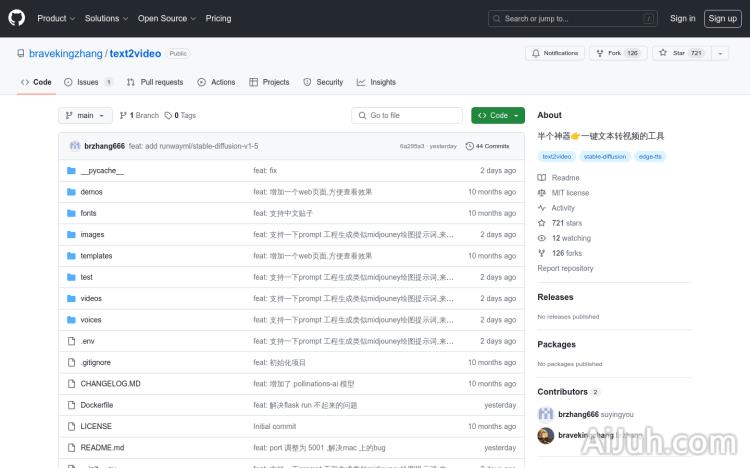This screenshot has height=468, width=750.
Task: Click the GitHub logo icon
Action: pyautogui.click(x=17, y=18)
